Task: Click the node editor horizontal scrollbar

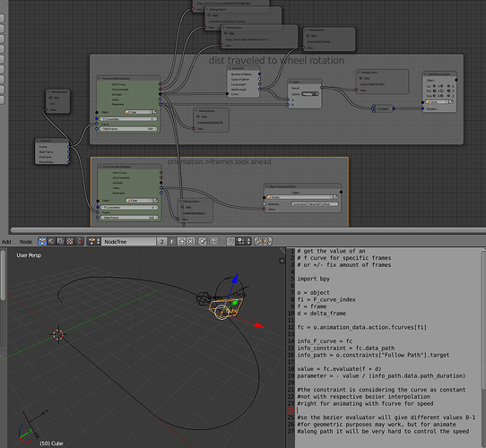Action: coord(248,230)
